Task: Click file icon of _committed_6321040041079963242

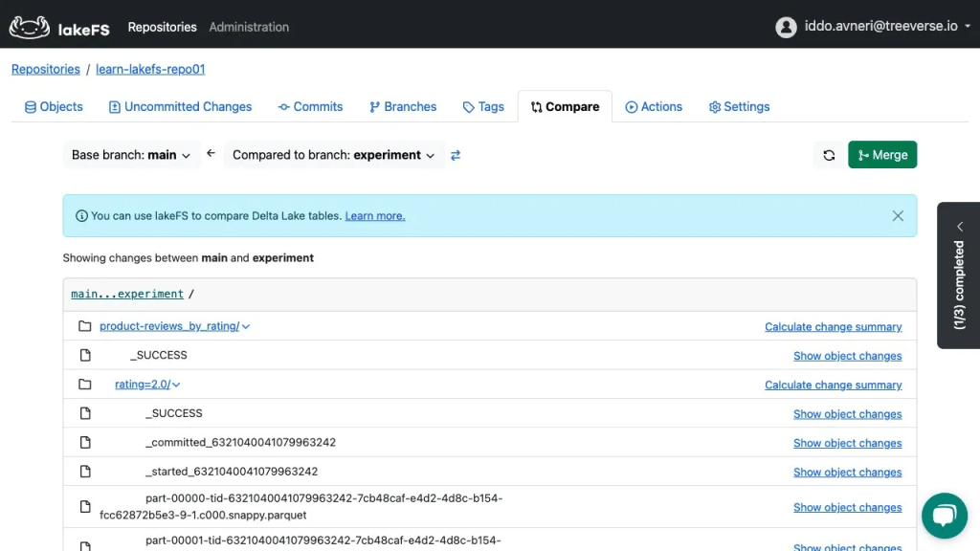Action: [85, 442]
